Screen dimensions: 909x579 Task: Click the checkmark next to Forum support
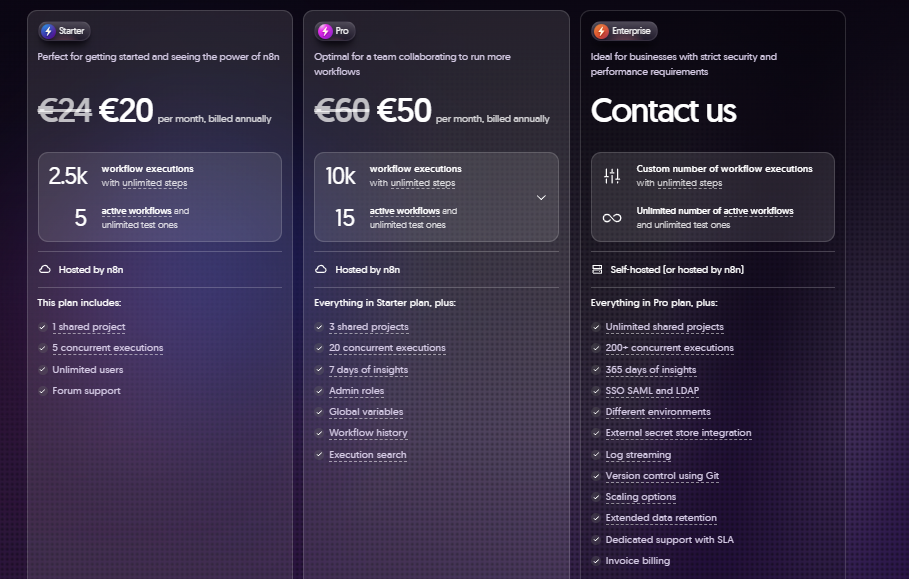point(42,391)
